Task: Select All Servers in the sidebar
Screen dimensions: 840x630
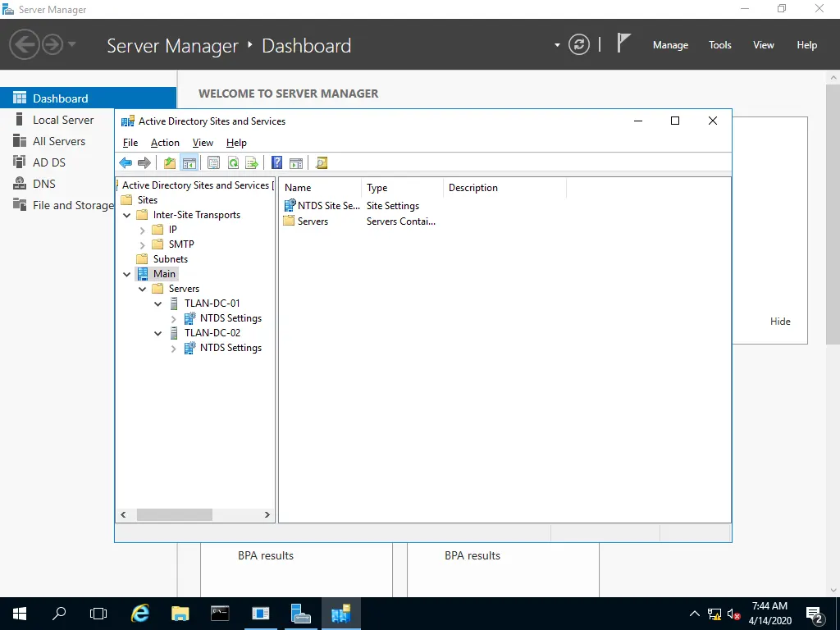Action: click(x=59, y=141)
